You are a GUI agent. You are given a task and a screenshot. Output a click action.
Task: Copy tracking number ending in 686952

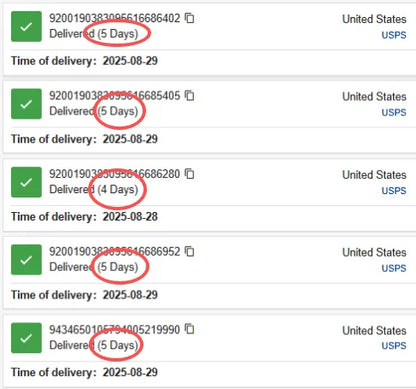coord(190,251)
